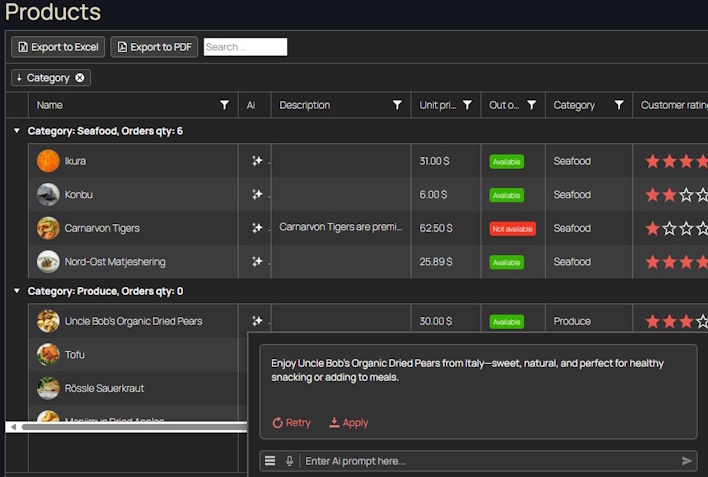The height and width of the screenshot is (477, 708).
Task: Click the Search input field
Action: [245, 47]
